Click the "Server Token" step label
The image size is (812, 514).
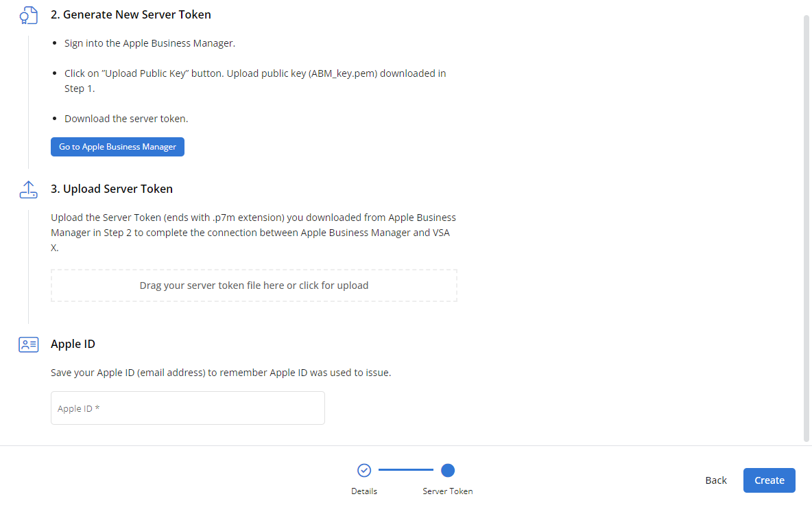pyautogui.click(x=448, y=491)
